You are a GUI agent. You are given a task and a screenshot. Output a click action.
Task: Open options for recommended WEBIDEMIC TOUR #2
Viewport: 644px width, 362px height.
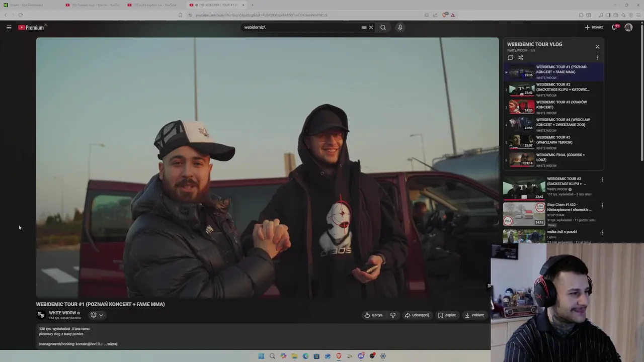602,179
